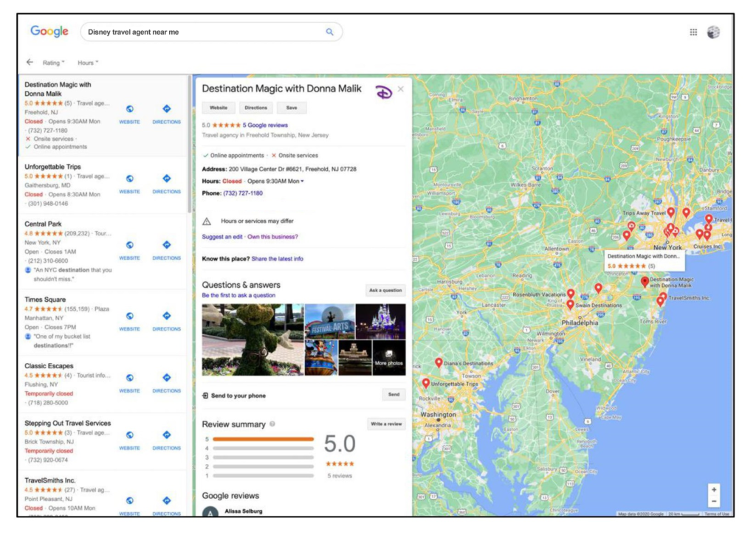Get directions icon for Destination Magic listing
756x535 pixels.
[166, 109]
